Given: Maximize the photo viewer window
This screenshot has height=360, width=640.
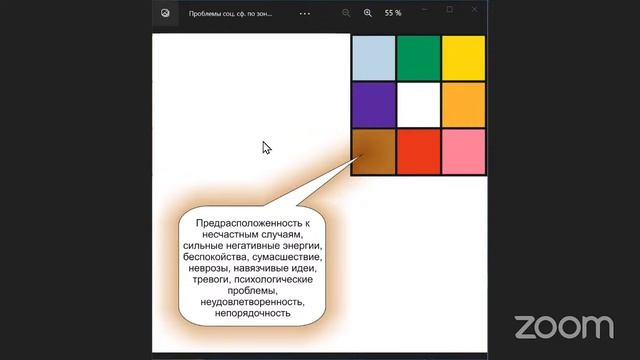Looking at the screenshot, I should [449, 9].
